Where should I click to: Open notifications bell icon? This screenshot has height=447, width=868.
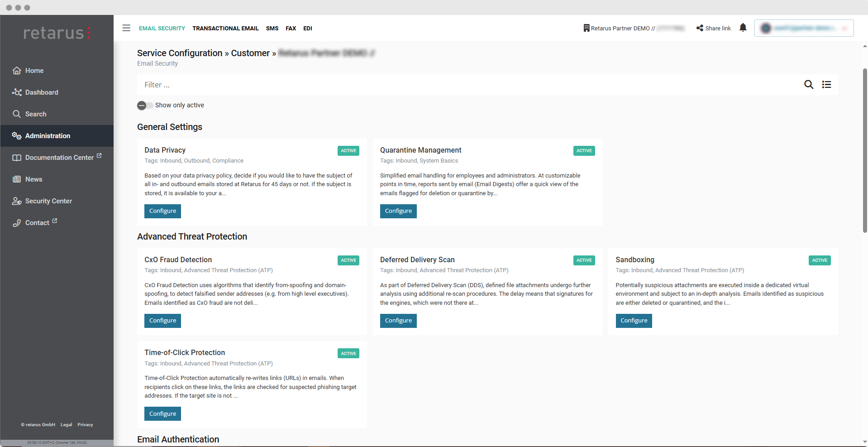coord(743,28)
